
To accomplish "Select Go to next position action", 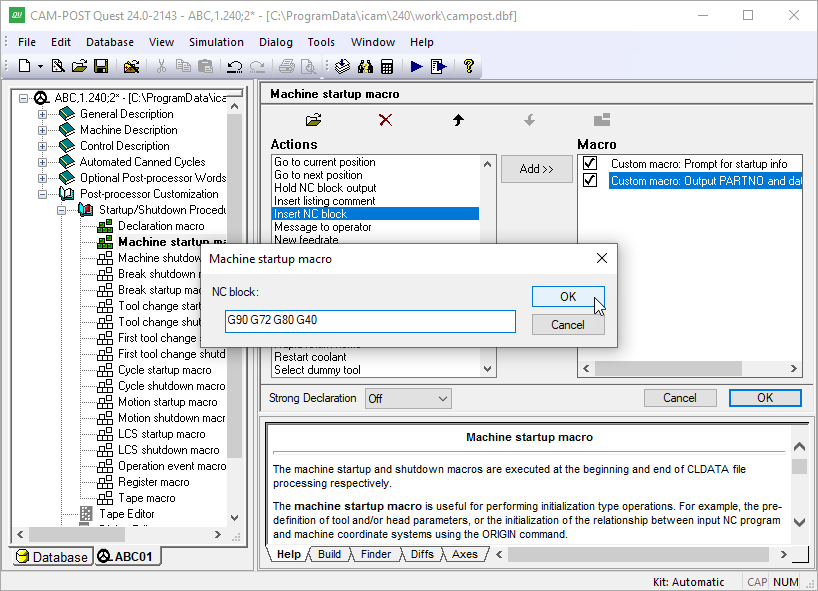I will tap(318, 175).
